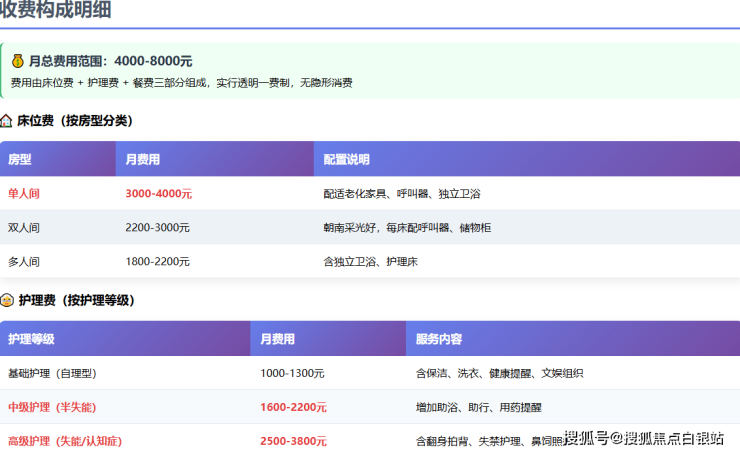Click the 服务内容 column header

pyautogui.click(x=439, y=339)
